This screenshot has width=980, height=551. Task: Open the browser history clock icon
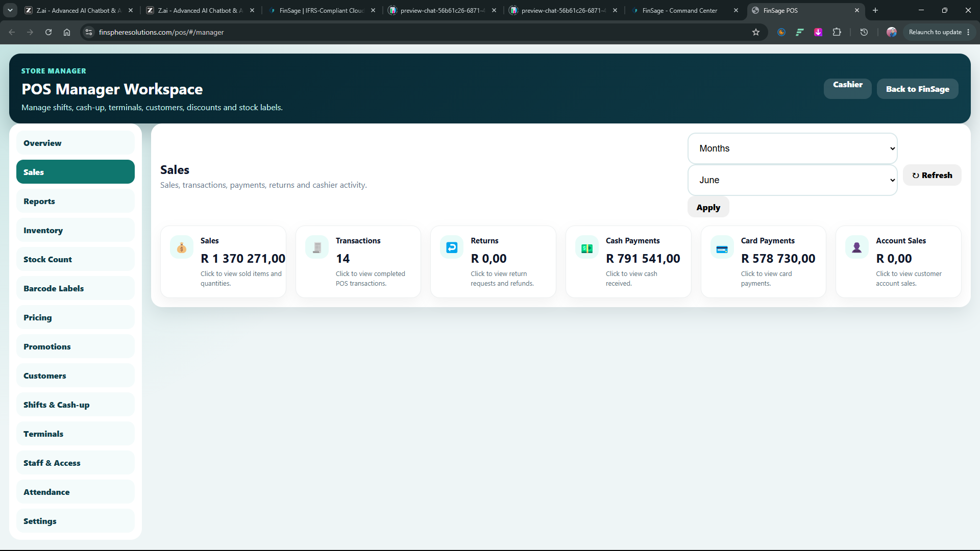[x=864, y=32]
